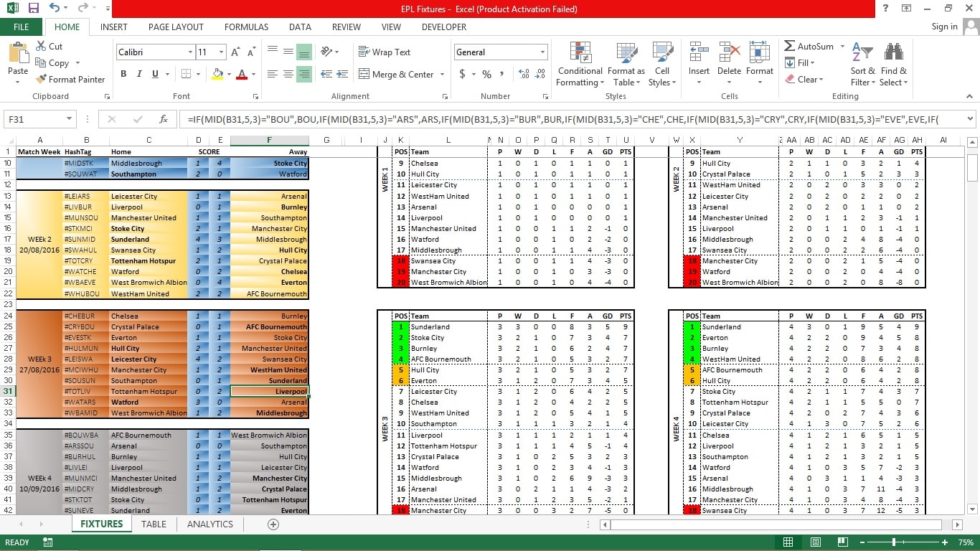The height and width of the screenshot is (551, 980).
Task: Toggle Align Left button
Action: pos(273,74)
